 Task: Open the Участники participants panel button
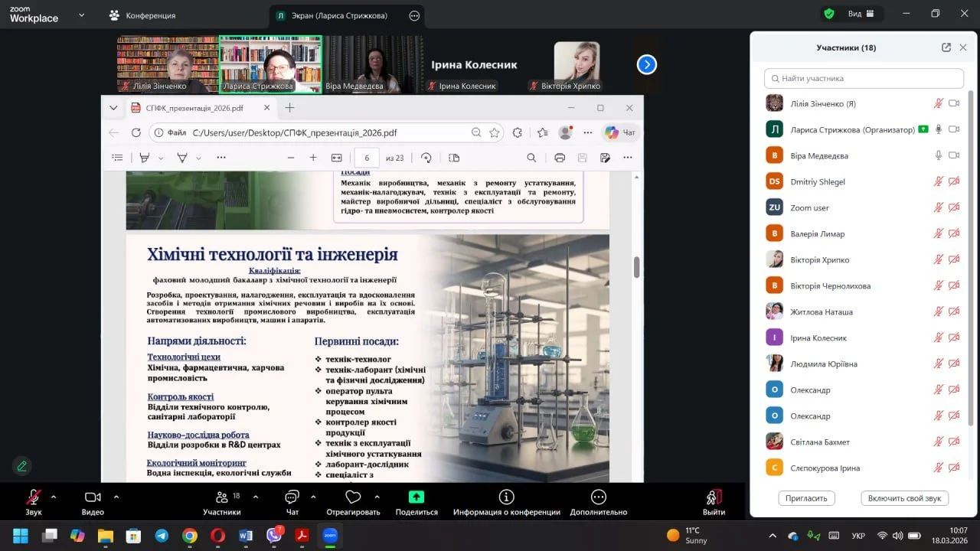pos(222,502)
